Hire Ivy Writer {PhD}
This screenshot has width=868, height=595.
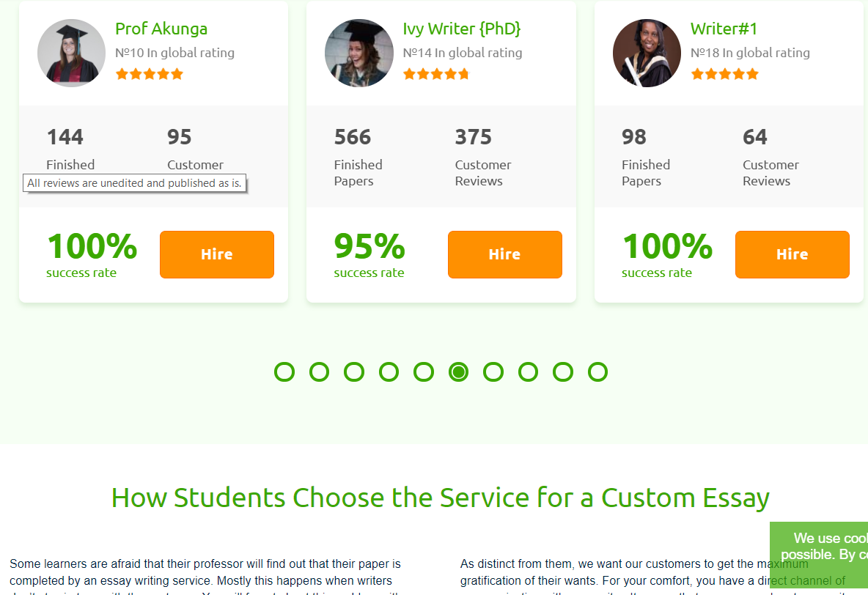click(505, 254)
